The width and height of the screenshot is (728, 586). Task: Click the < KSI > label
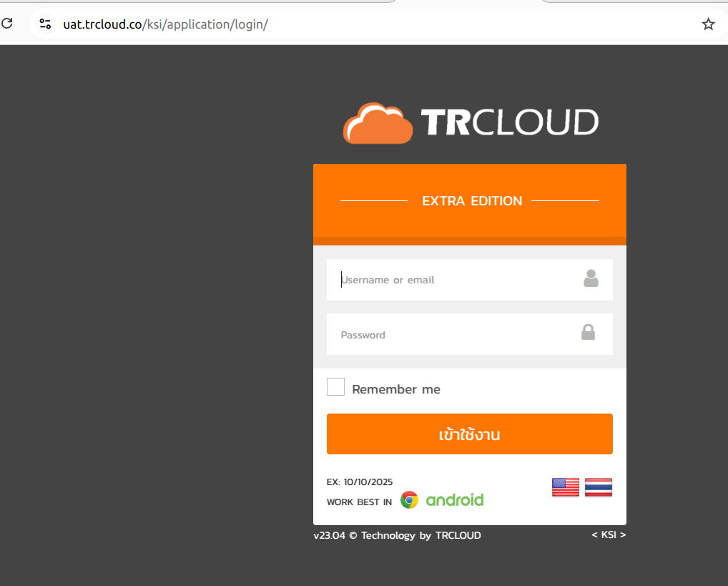coord(609,535)
